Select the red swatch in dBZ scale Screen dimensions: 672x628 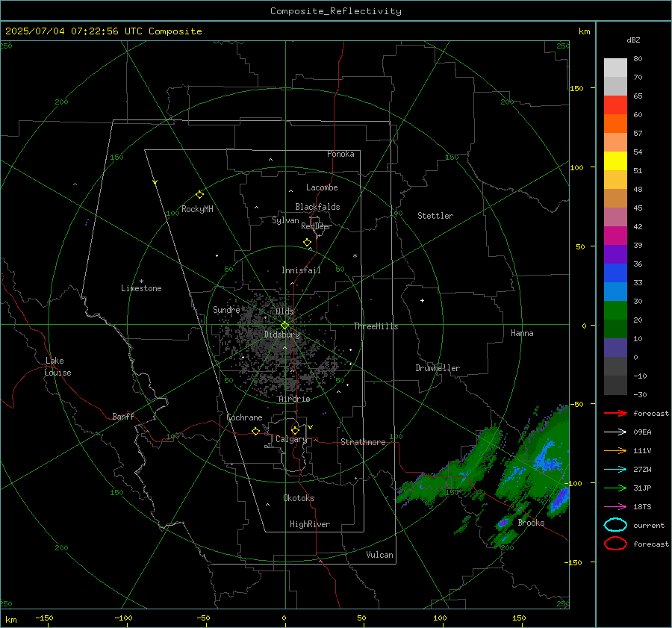615,105
